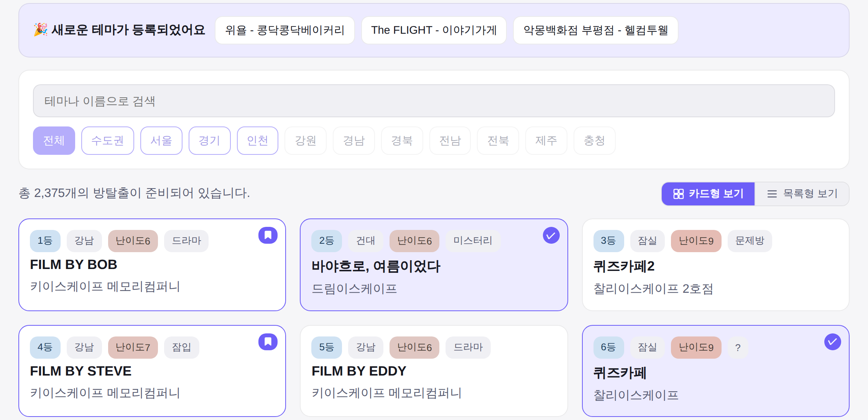Viewport: 868px width, 420px height.
Task: Click the 2등 rank badge
Action: click(327, 241)
